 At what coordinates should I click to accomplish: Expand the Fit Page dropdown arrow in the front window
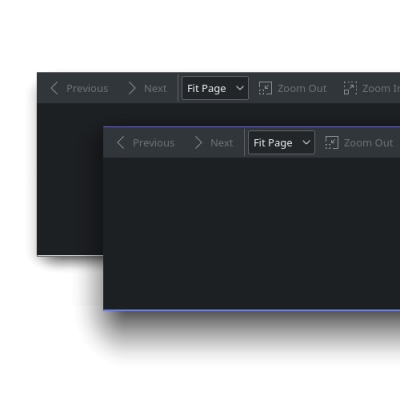[306, 143]
